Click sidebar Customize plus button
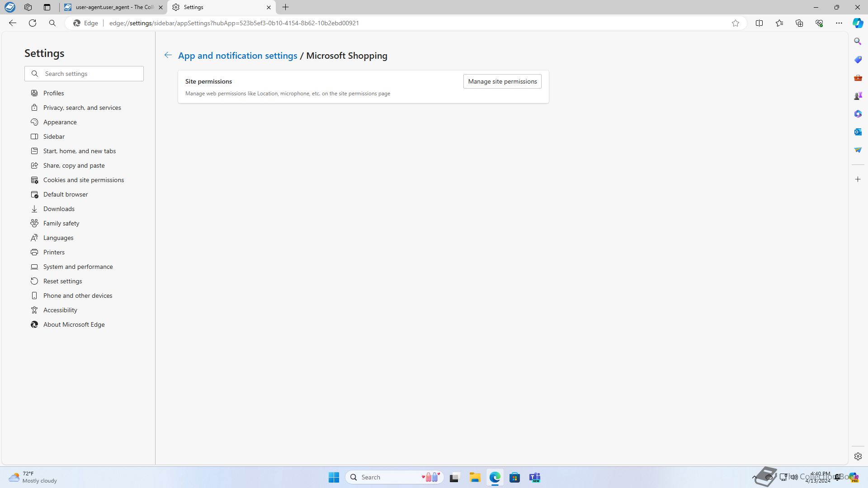The height and width of the screenshot is (488, 868). click(x=858, y=179)
